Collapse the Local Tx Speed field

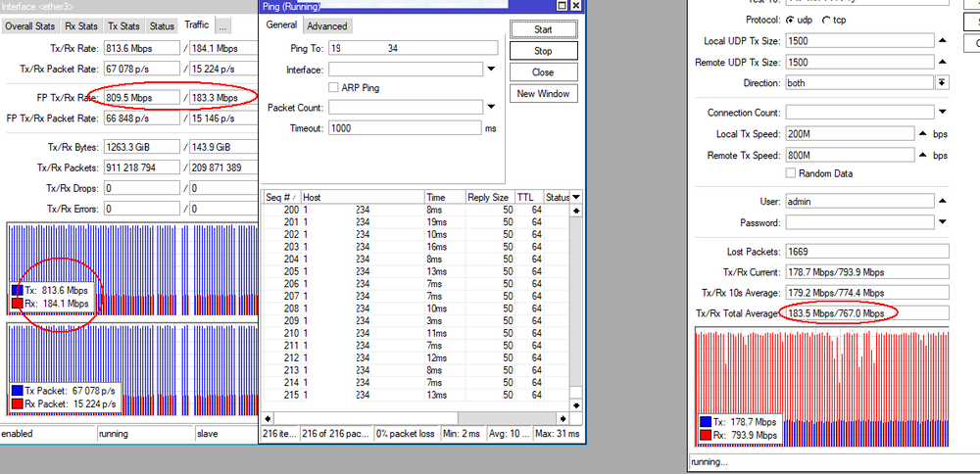[x=922, y=133]
